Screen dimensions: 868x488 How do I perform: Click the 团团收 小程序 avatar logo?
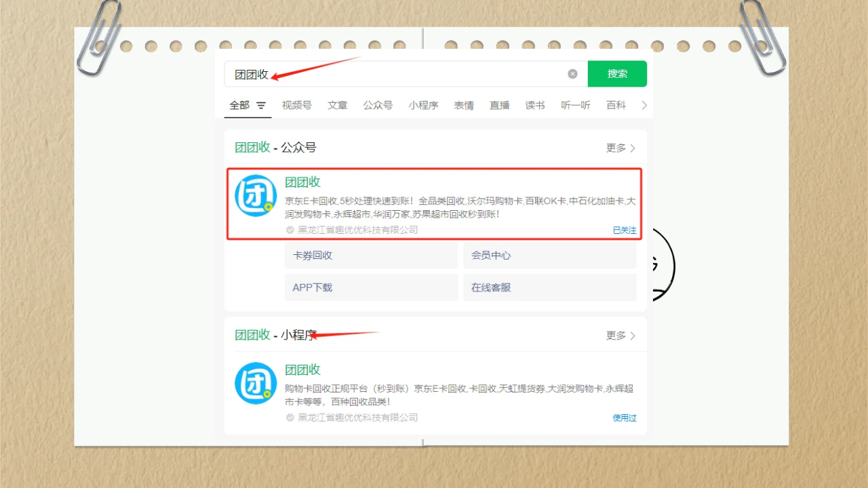pyautogui.click(x=256, y=384)
